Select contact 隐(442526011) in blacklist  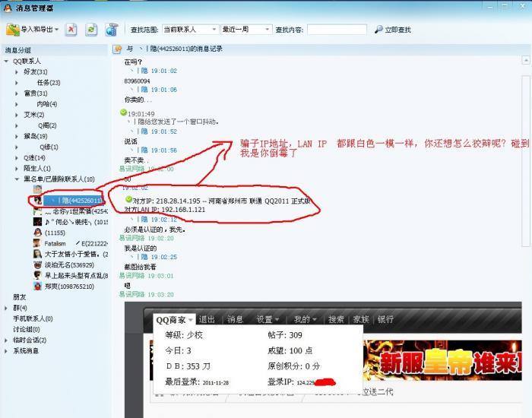pos(73,201)
